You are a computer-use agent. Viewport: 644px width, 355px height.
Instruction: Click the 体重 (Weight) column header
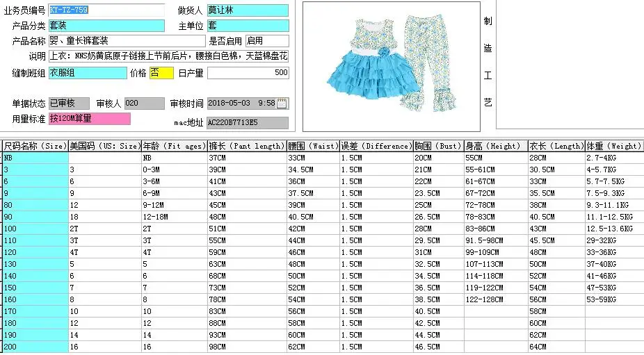point(614,146)
